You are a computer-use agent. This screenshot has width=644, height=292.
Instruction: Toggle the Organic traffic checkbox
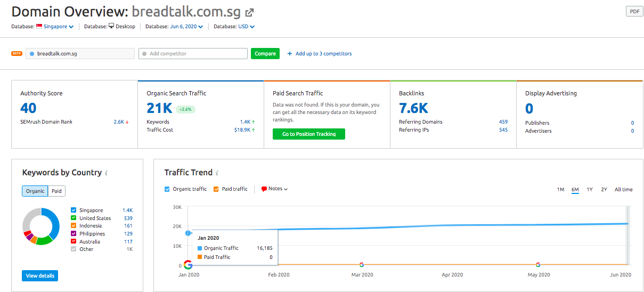click(167, 189)
